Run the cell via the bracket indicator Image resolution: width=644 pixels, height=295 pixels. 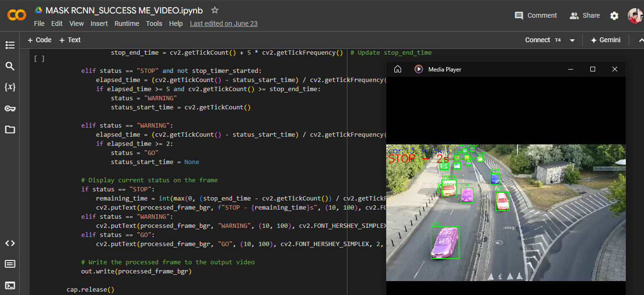[x=39, y=59]
